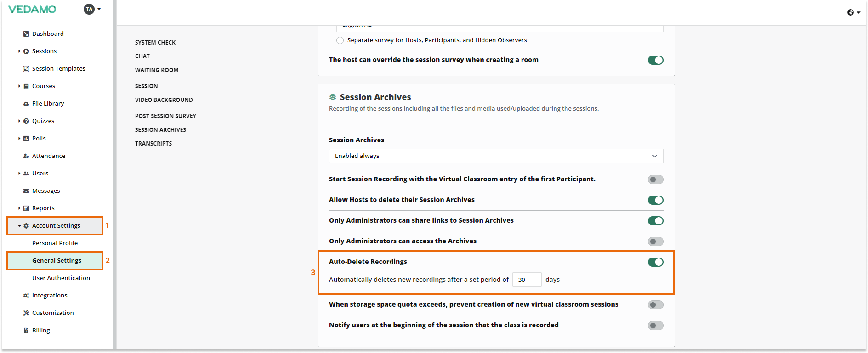Image resolution: width=868 pixels, height=353 pixels.
Task: Toggle host can override session survey switch
Action: pyautogui.click(x=655, y=60)
